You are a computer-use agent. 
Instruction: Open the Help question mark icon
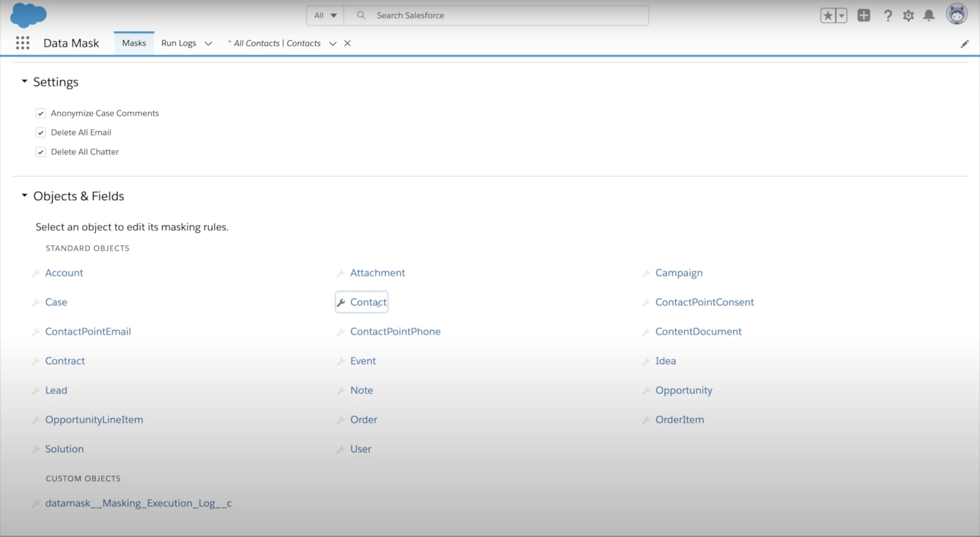(x=888, y=15)
